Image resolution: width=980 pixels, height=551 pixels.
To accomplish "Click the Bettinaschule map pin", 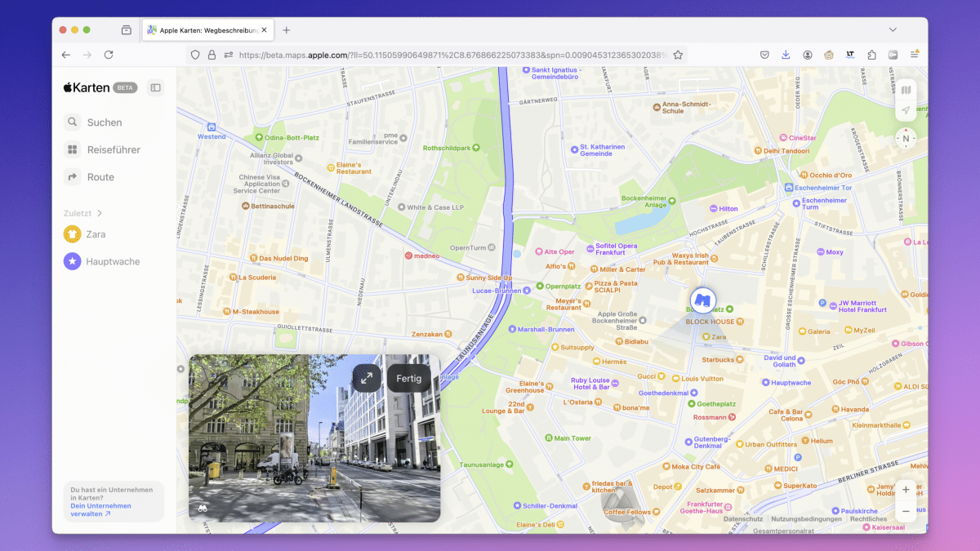I will 245,206.
